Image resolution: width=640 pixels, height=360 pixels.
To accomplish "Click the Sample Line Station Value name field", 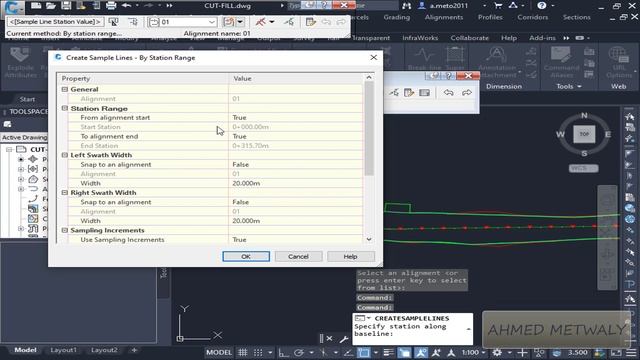I will tap(55, 22).
